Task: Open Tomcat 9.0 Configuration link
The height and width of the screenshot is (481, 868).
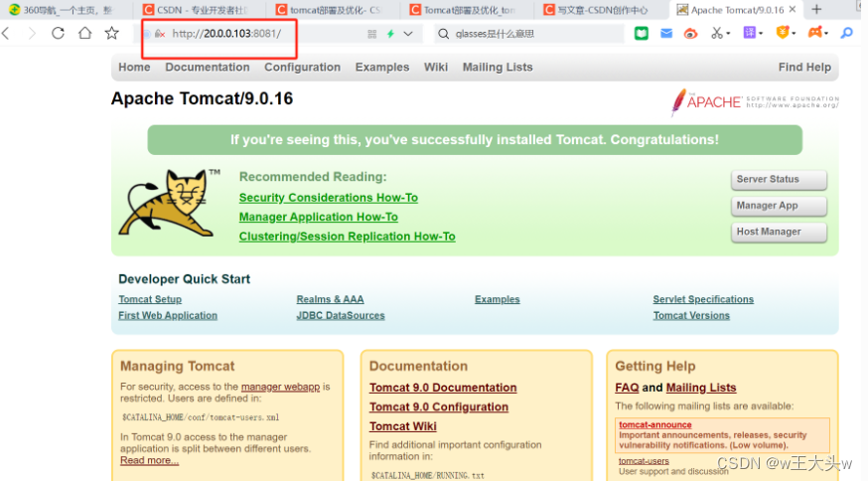Action: [x=439, y=407]
